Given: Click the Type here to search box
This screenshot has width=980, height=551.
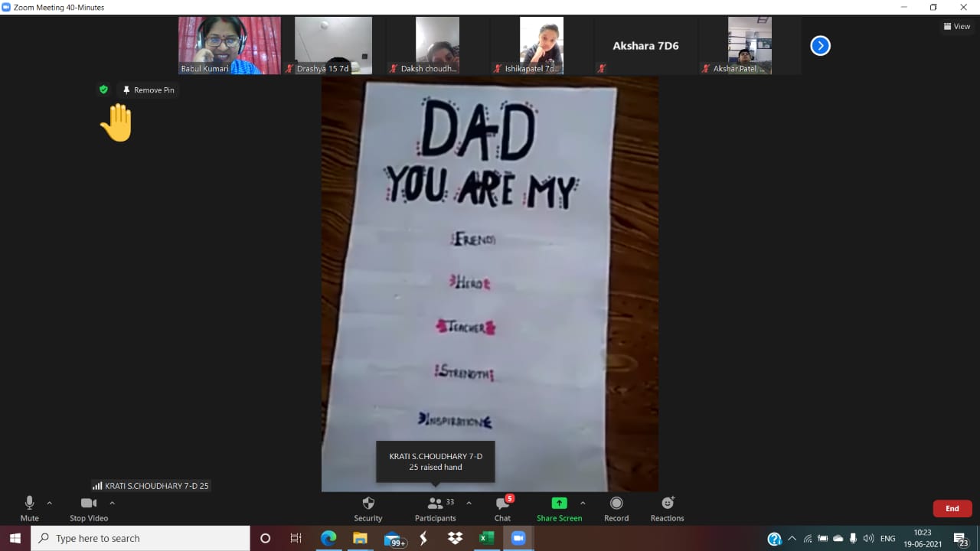Looking at the screenshot, I should (x=141, y=539).
